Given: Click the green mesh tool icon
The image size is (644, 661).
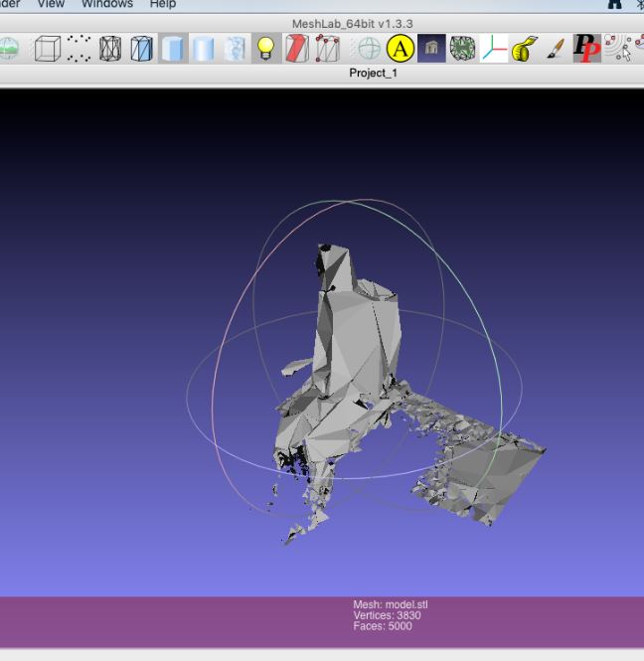Looking at the screenshot, I should point(462,49).
